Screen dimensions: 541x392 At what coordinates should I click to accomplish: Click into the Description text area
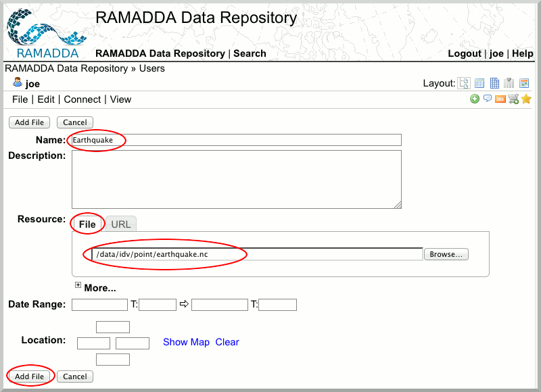tap(237, 179)
